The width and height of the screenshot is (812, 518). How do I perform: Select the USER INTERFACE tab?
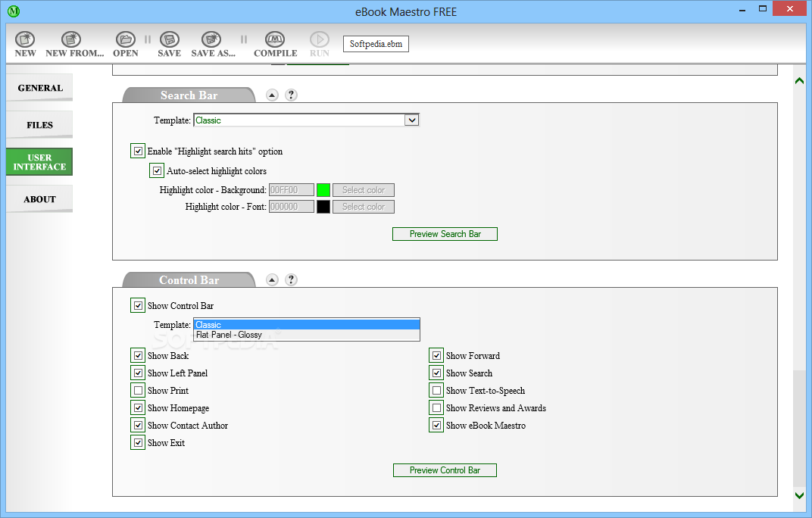coord(39,162)
